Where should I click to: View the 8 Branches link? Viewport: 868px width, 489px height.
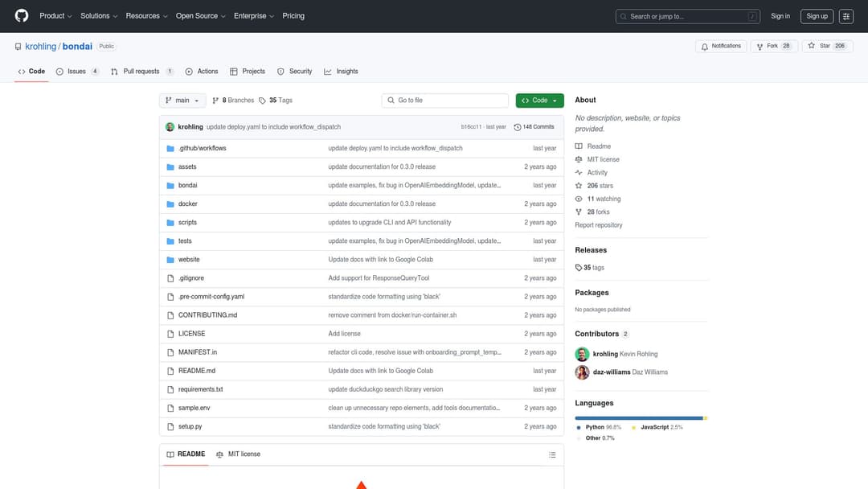coord(233,101)
